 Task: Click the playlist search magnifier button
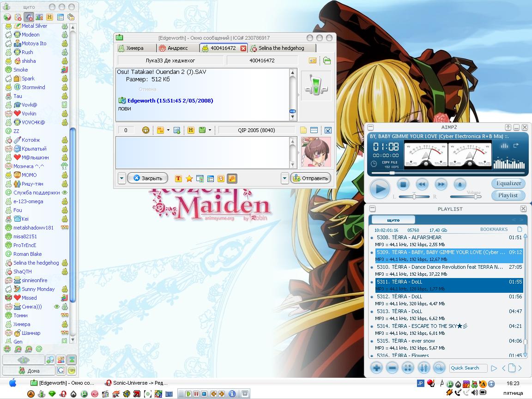[x=439, y=368]
